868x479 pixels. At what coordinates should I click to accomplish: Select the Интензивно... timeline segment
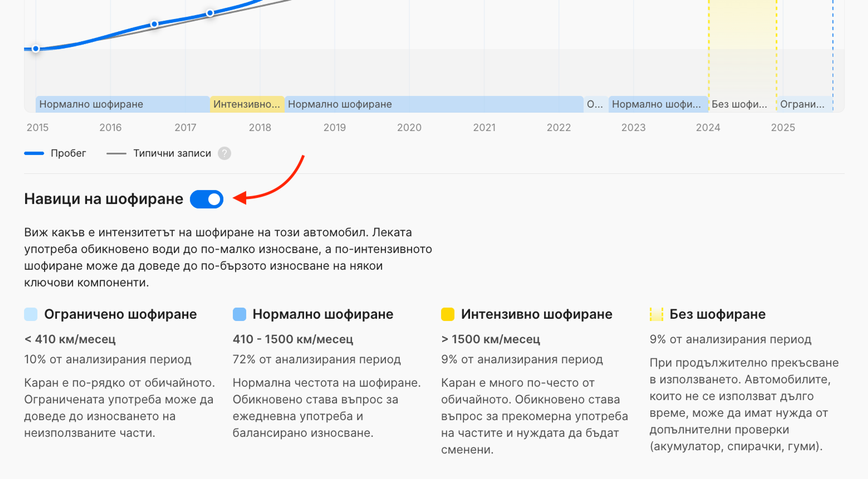pos(247,104)
